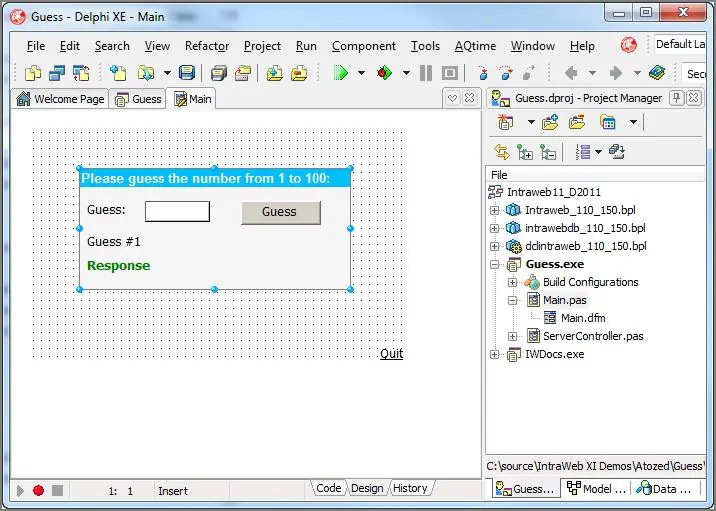Click the Quit link on the form

click(x=391, y=353)
